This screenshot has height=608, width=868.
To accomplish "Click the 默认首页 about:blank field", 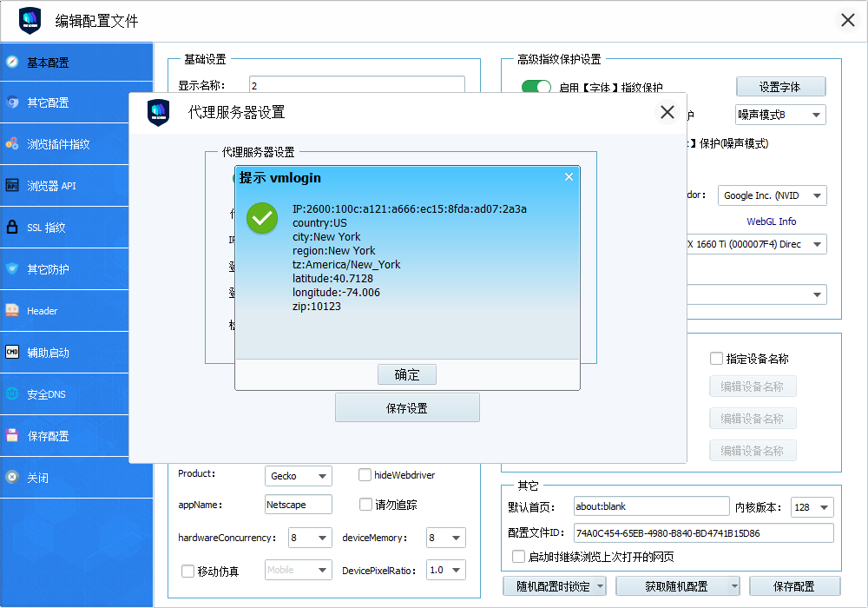I will 652,506.
